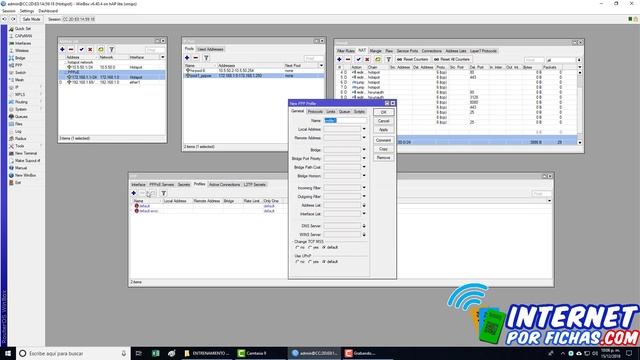Viewport: 640px width, 360px height.
Task: Filter icon in PPP window toolbar
Action: coord(163,193)
